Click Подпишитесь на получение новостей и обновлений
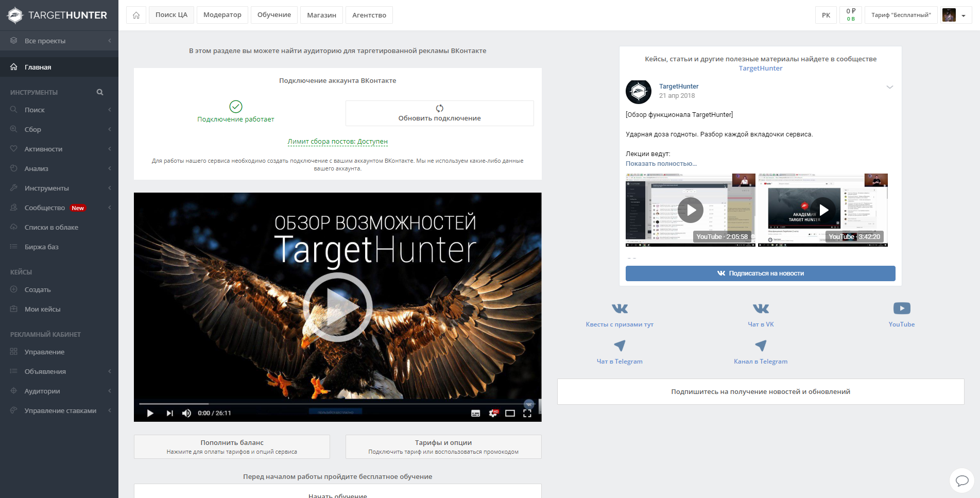The image size is (980, 498). tap(761, 392)
